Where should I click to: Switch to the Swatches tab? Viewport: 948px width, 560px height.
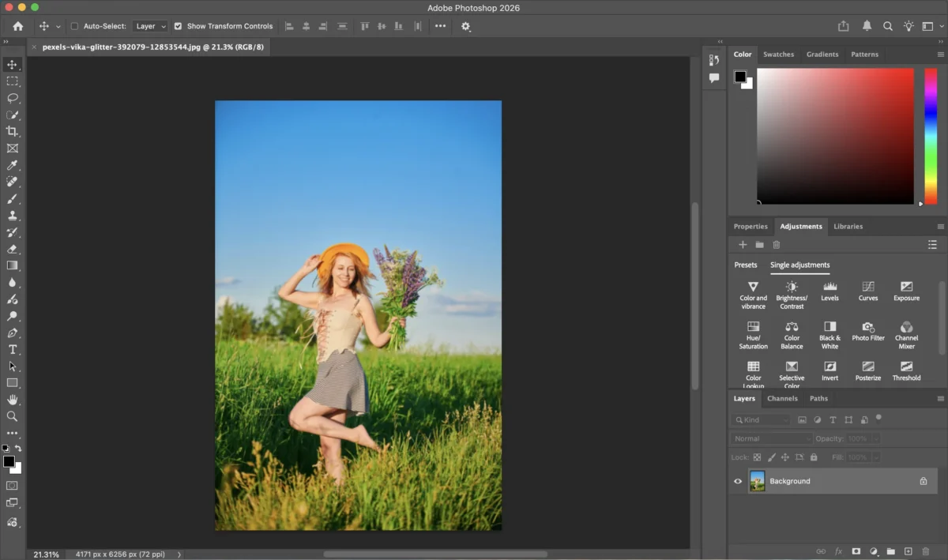pos(778,54)
